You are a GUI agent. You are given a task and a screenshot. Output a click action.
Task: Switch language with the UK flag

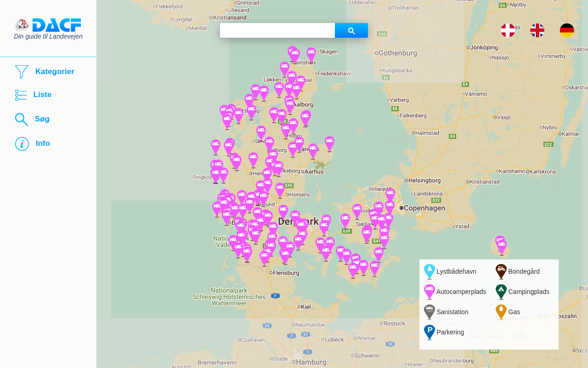537,30
